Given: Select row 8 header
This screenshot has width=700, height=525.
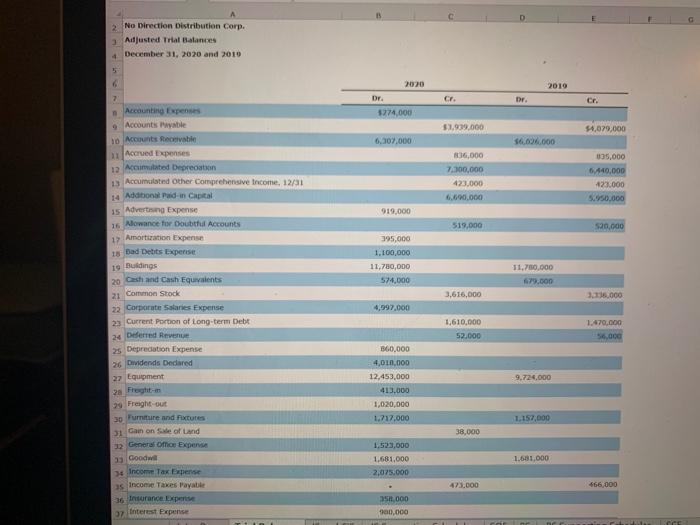Looking at the screenshot, I should (x=115, y=112).
